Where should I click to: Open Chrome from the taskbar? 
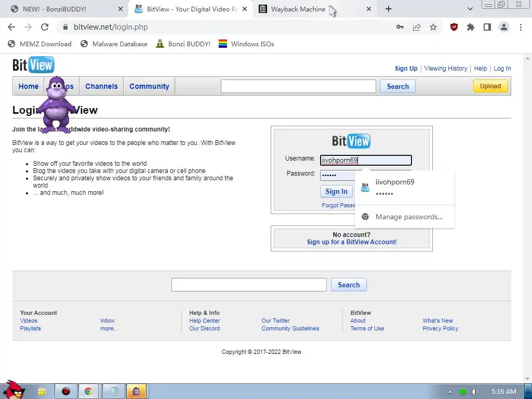pos(88,392)
